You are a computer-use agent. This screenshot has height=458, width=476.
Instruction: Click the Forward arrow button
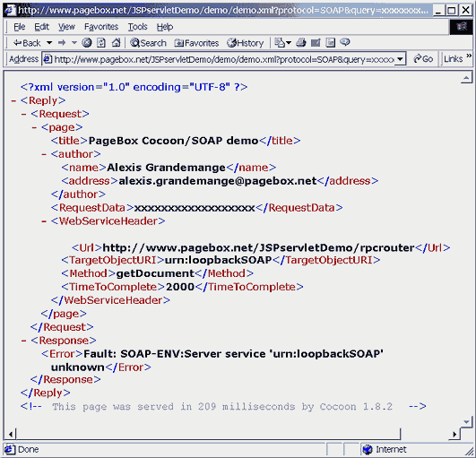[62, 43]
